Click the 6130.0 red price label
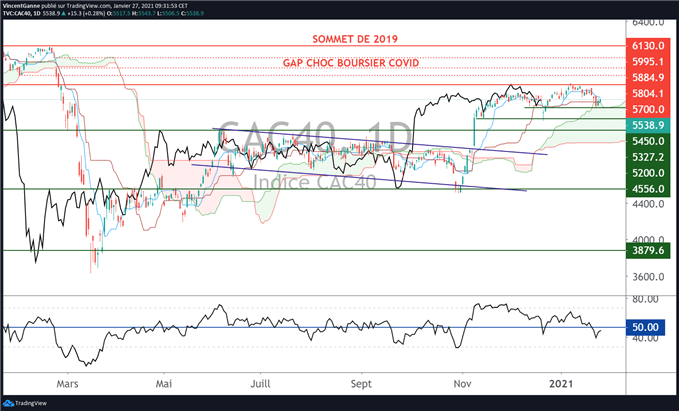This screenshot has width=679, height=411. (648, 45)
